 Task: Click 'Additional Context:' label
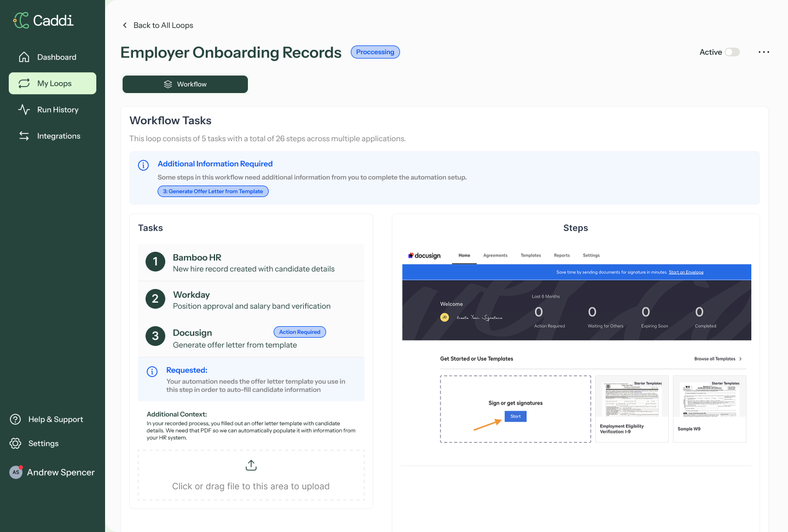pos(177,414)
